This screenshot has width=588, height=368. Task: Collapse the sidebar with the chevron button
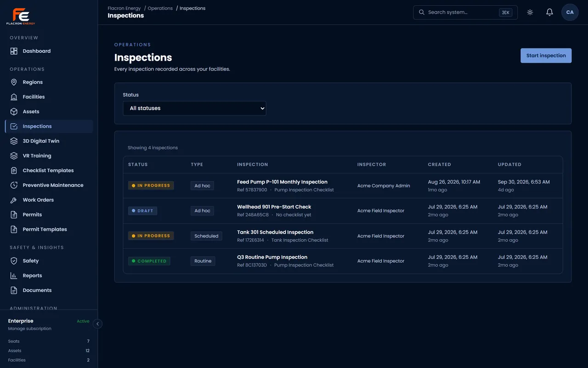click(x=97, y=324)
